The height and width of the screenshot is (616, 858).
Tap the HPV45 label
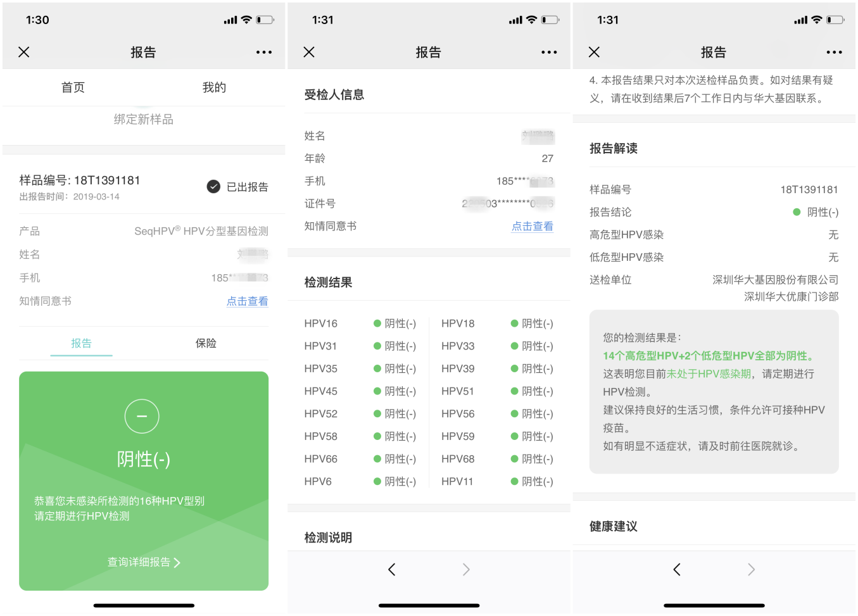click(320, 391)
